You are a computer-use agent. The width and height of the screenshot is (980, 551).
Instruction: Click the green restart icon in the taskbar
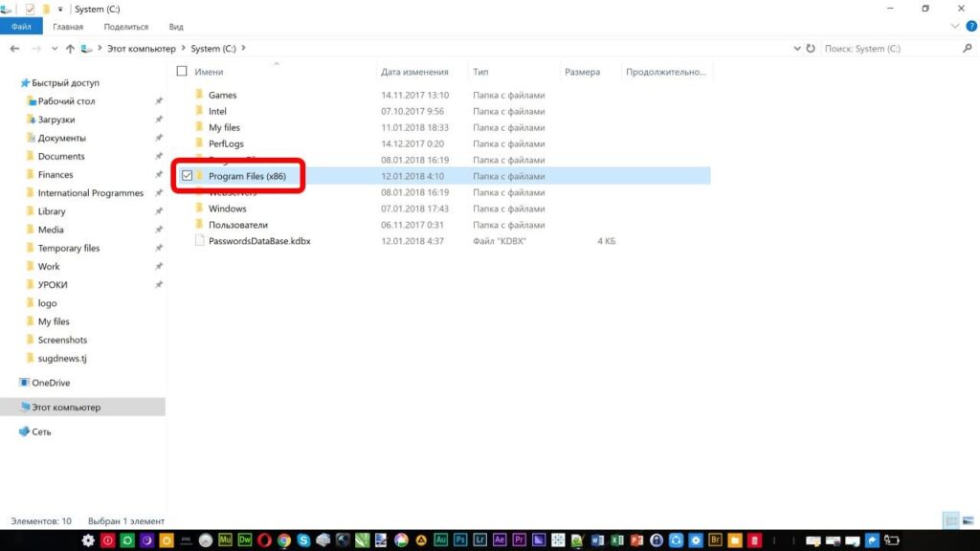[127, 540]
